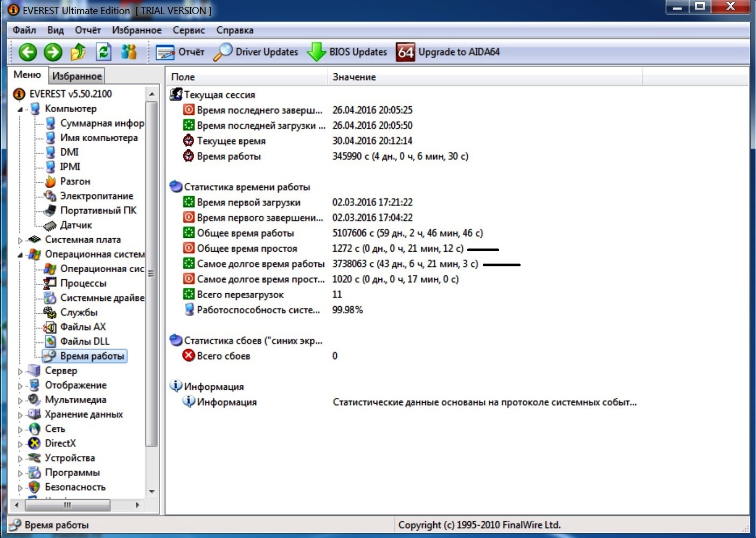Expand the Сервер tree node
The image size is (756, 538).
[x=20, y=371]
